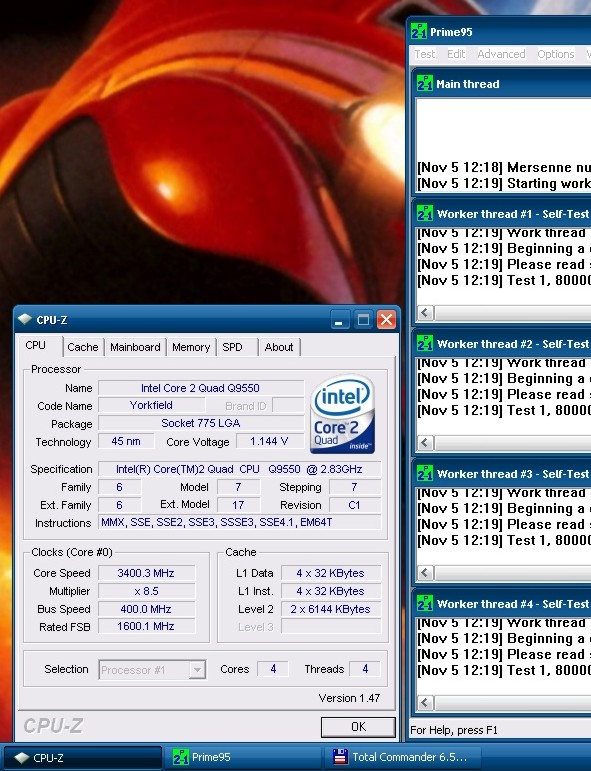Click the Instructions field MMX, SSE list

click(239, 522)
